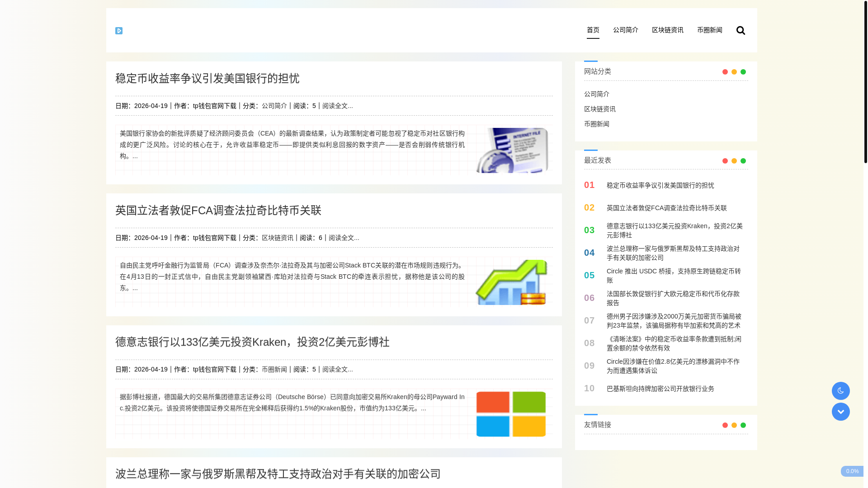The image size is (868, 488).
Task: Click the four-color Windows squares thumbnail
Action: pyautogui.click(x=511, y=414)
